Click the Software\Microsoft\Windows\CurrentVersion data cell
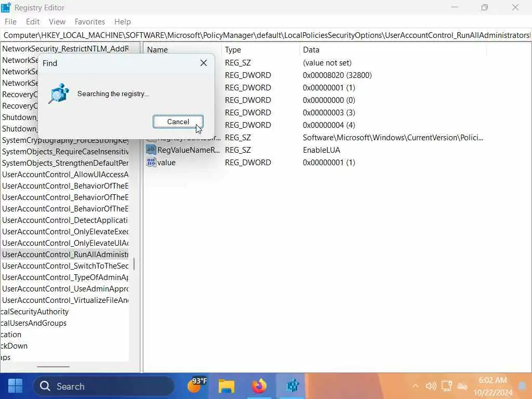The height and width of the screenshot is (399, 532). point(393,138)
